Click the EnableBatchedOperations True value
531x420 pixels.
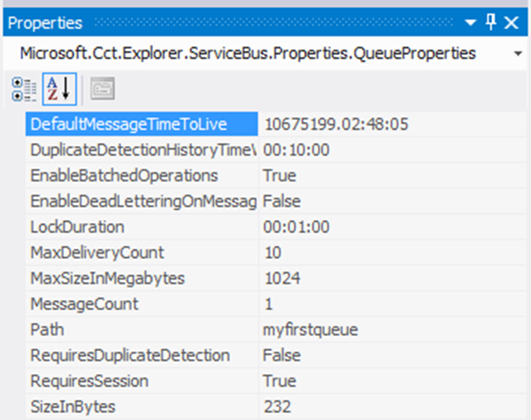280,176
